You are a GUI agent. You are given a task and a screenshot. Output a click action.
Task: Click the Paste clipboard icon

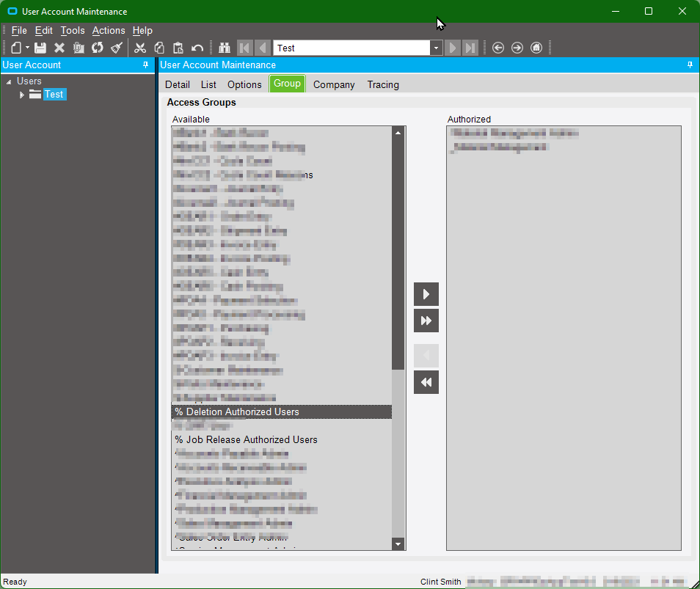click(x=178, y=48)
